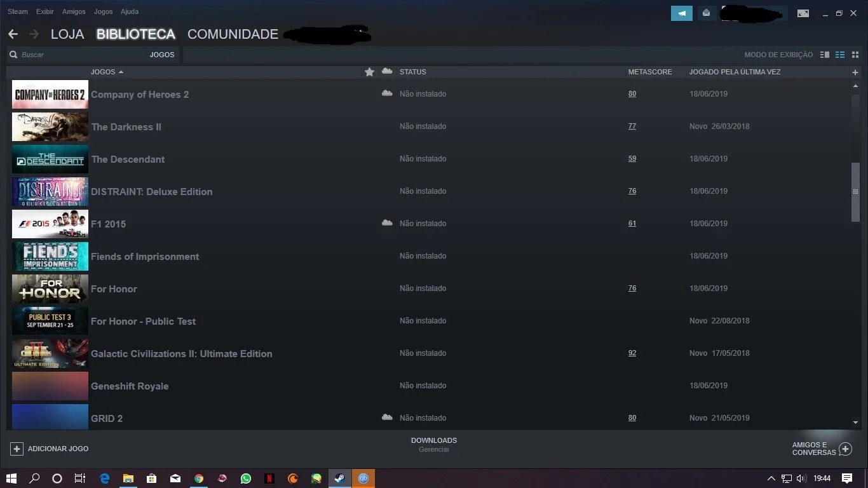Select For Honor thumbnail
868x488 pixels.
click(x=50, y=288)
